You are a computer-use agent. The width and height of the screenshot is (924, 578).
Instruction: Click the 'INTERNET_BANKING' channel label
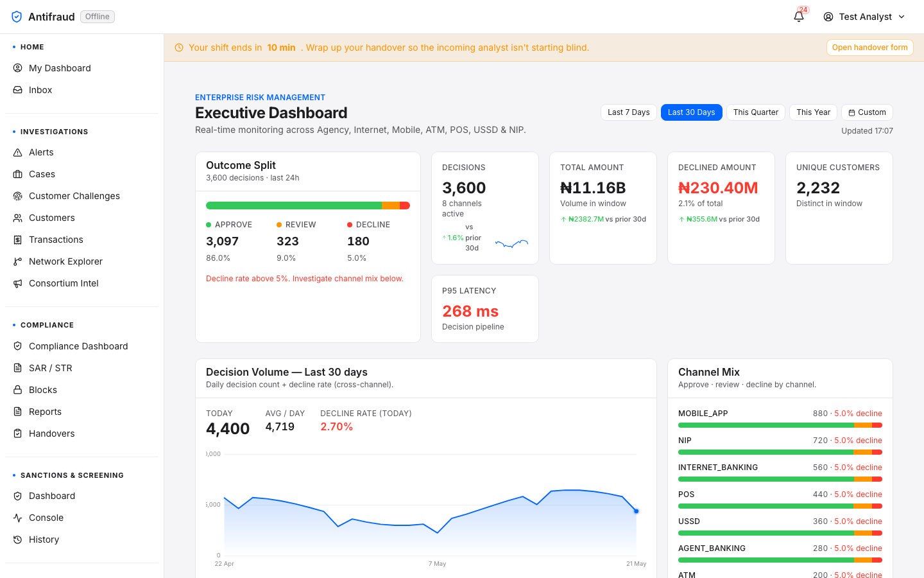[x=718, y=468]
